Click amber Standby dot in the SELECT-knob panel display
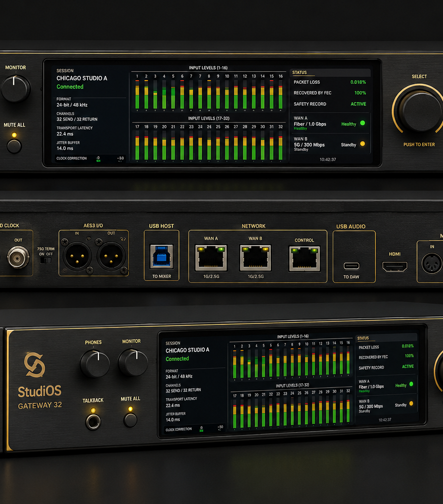443x504 pixels. [x=363, y=144]
